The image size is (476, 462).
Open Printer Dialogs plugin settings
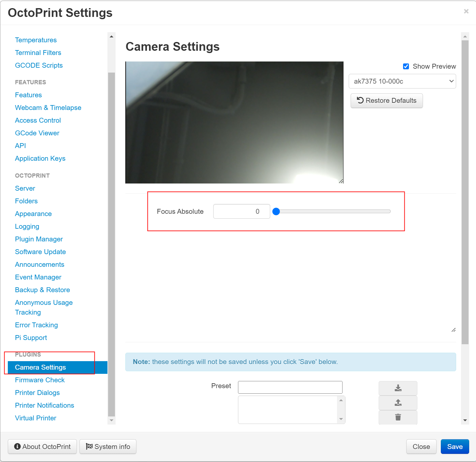coord(37,393)
